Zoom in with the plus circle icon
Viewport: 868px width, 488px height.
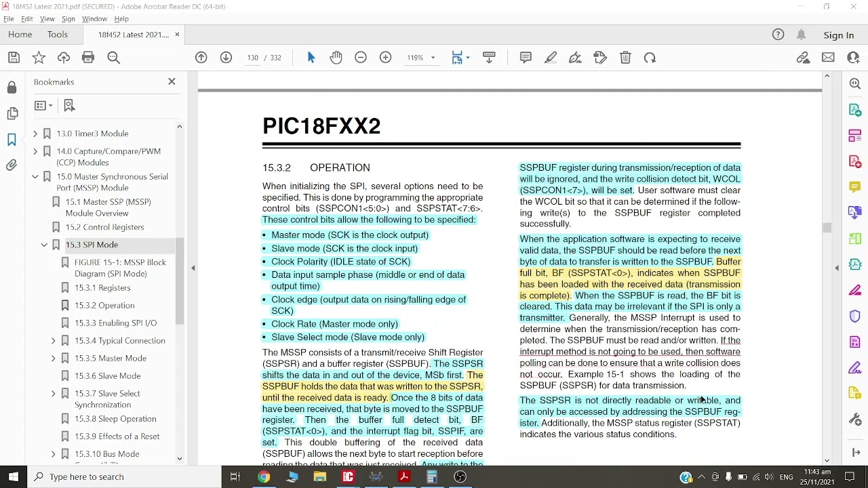click(385, 58)
